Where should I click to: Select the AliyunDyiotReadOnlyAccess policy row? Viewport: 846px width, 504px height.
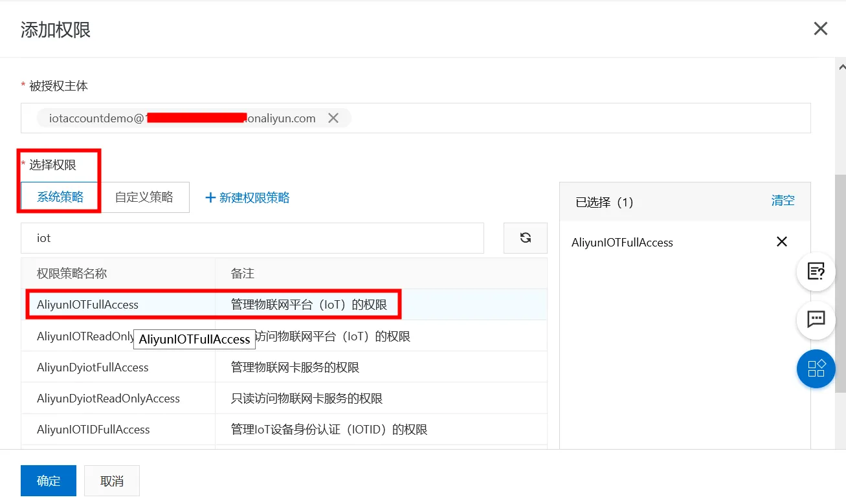click(x=284, y=399)
